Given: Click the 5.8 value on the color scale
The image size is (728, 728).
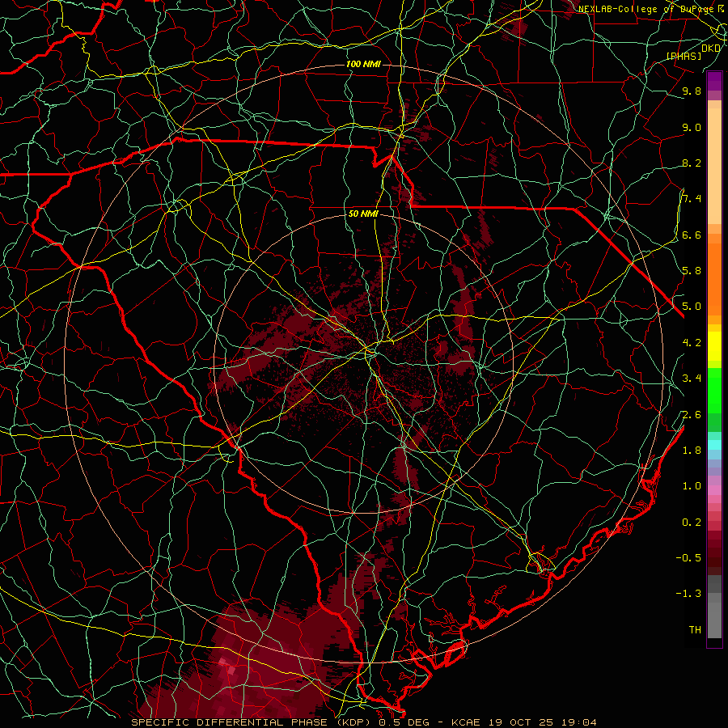Looking at the screenshot, I should pos(692,271).
